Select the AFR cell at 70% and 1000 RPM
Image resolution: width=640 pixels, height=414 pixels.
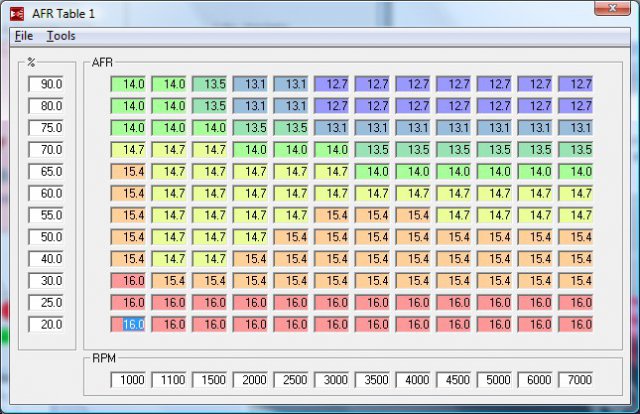(128, 150)
